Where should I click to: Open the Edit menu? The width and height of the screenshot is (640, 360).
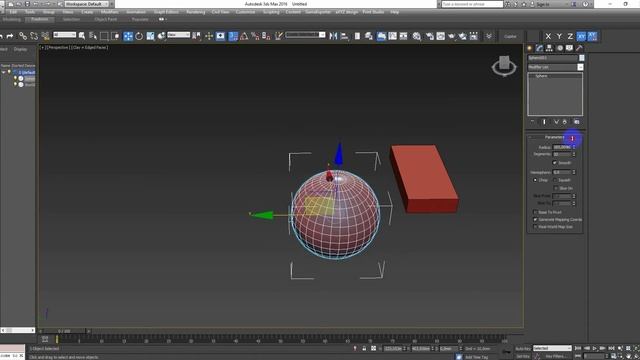pos(13,12)
